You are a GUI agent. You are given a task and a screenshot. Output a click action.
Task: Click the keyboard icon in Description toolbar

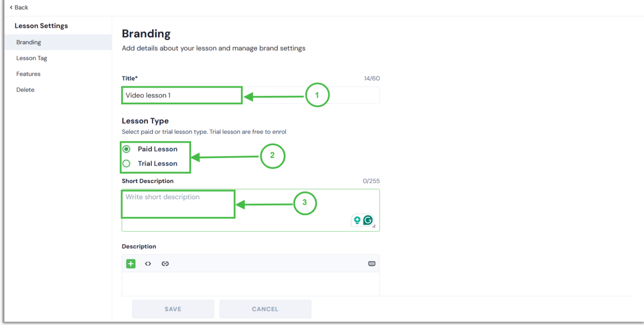tap(372, 264)
